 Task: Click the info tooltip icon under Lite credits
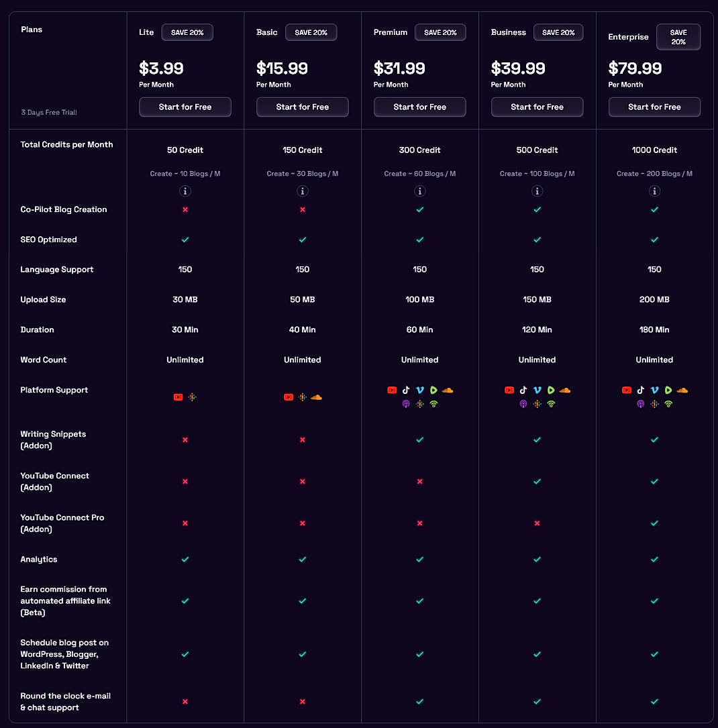185,191
